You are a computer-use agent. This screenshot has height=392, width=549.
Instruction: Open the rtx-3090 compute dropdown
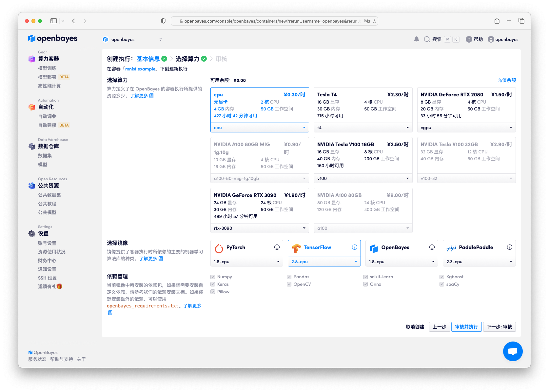[259, 228]
